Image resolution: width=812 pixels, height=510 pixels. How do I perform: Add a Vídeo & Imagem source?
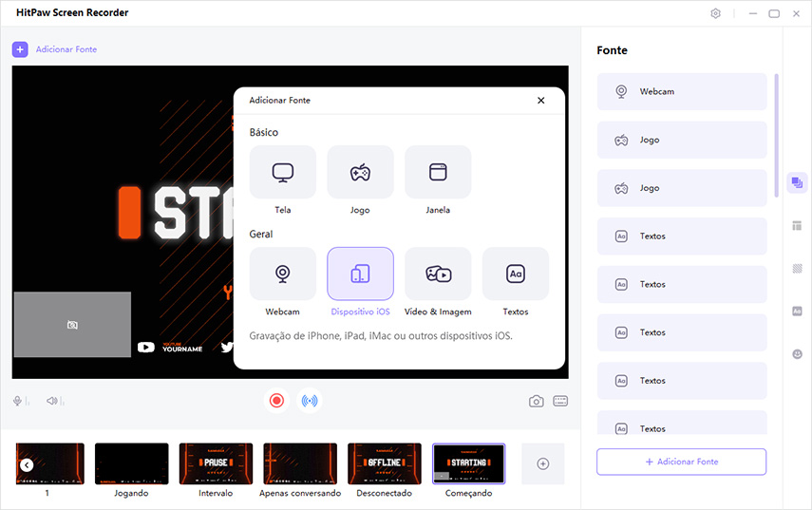click(x=438, y=274)
